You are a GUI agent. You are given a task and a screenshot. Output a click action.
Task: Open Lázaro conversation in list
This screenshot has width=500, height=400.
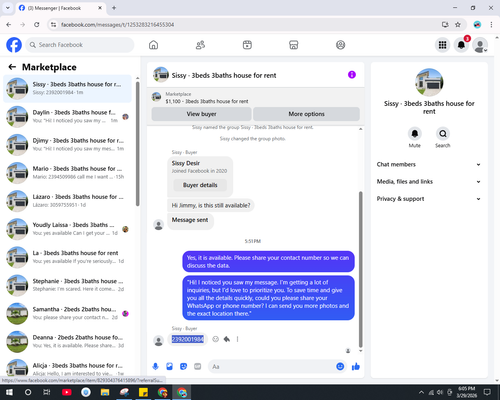[67, 201]
